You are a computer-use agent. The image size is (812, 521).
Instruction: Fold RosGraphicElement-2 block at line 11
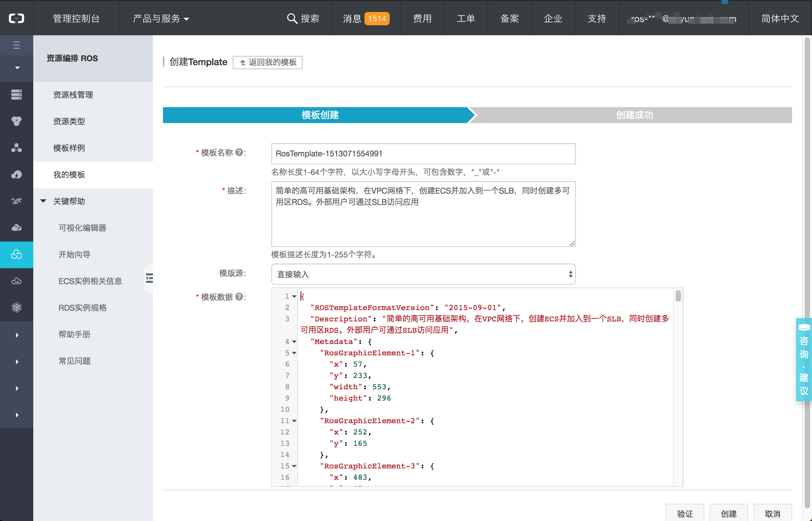[x=294, y=421]
